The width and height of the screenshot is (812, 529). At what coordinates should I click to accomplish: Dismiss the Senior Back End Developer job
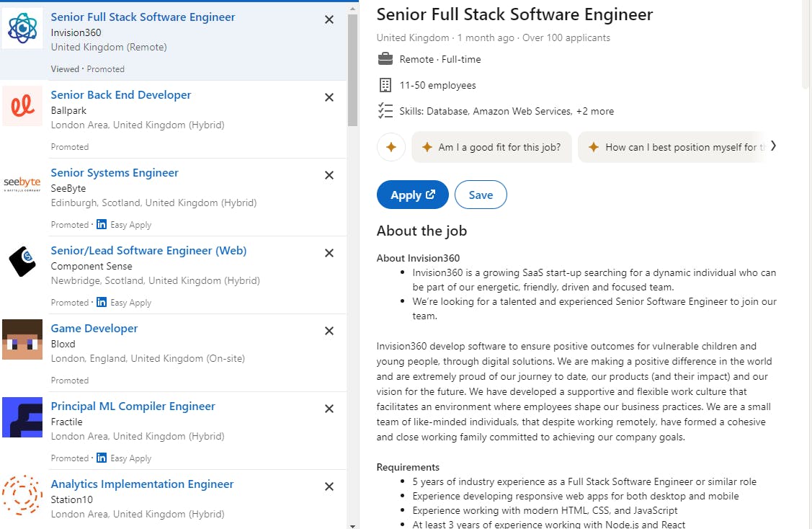[329, 97]
